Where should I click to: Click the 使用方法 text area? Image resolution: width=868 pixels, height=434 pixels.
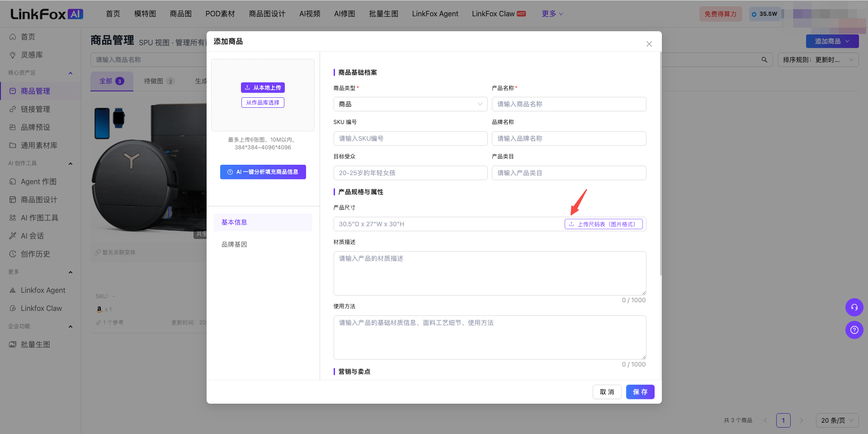click(490, 338)
